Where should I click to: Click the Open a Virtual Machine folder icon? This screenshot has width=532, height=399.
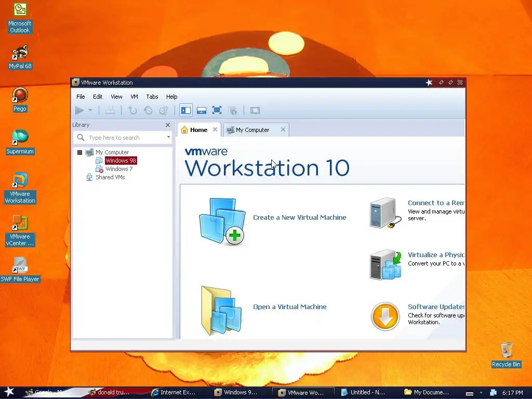click(221, 311)
